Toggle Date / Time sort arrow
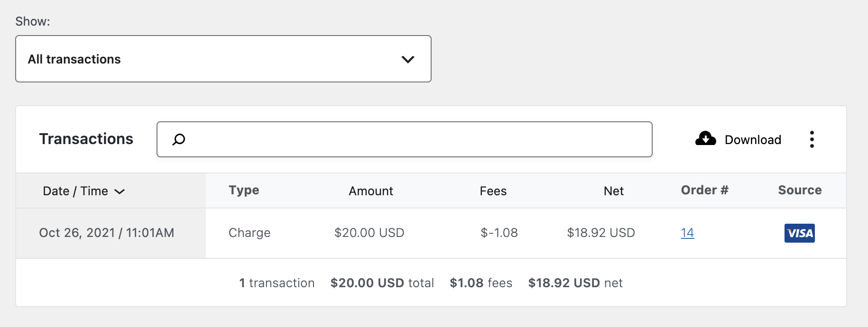Viewport: 868px width, 327px height. [120, 191]
